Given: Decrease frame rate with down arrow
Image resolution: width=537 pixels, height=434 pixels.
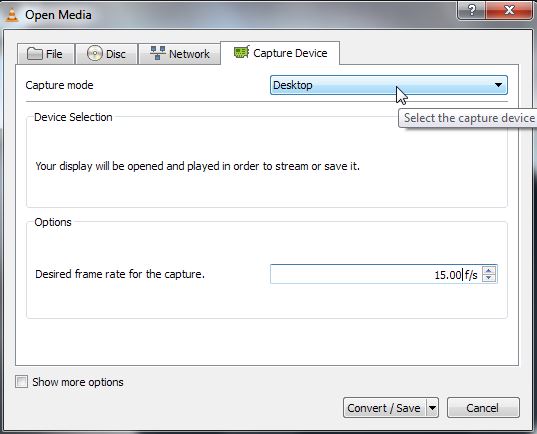Looking at the screenshot, I should [x=489, y=278].
